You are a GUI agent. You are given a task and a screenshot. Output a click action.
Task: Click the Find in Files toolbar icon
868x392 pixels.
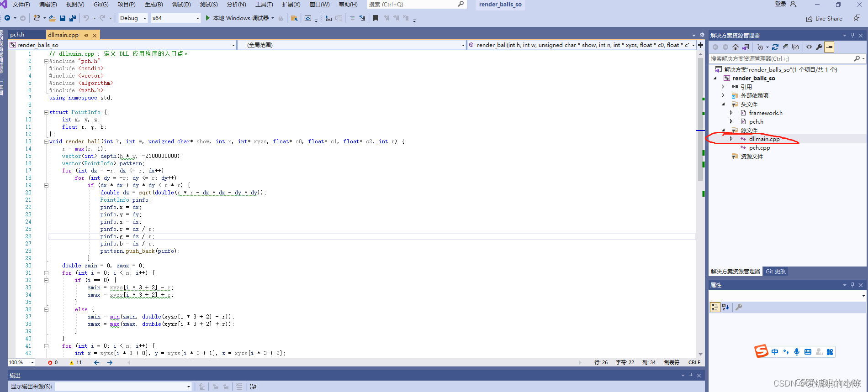point(294,18)
